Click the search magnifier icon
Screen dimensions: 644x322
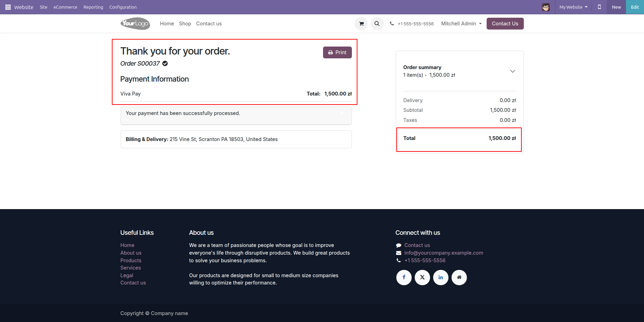pos(377,24)
